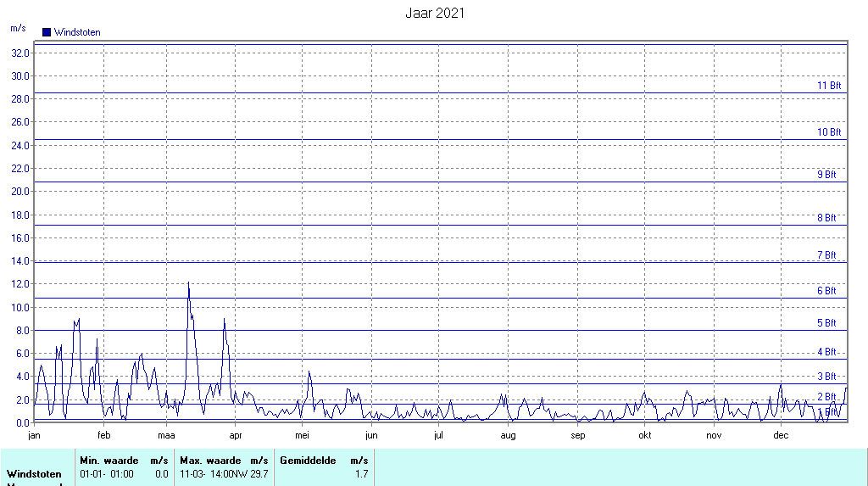Click the jun month label
Viewport: 868px width, 486px height.
(x=371, y=436)
